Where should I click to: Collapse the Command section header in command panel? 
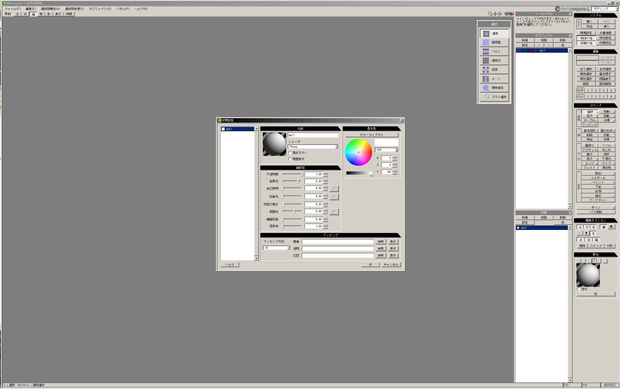[595, 106]
